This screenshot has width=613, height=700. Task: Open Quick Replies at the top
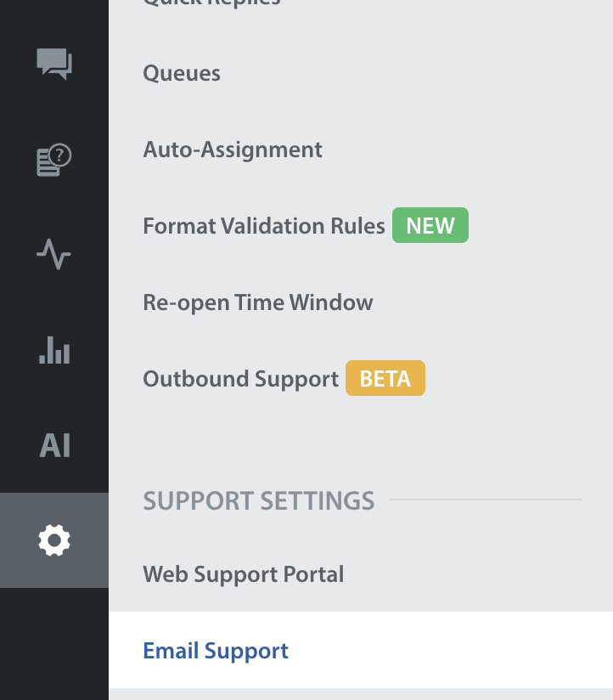click(x=212, y=3)
